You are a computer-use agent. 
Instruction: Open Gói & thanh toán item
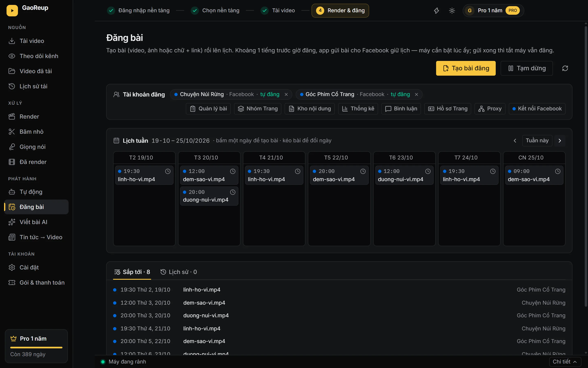tap(36, 283)
